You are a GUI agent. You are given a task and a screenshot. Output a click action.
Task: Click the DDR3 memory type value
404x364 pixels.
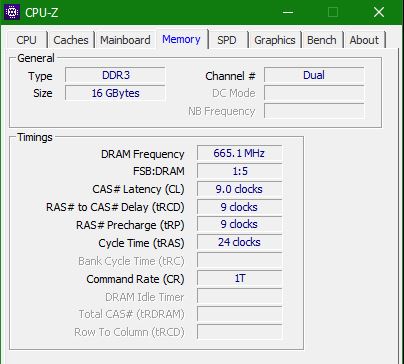tap(115, 75)
